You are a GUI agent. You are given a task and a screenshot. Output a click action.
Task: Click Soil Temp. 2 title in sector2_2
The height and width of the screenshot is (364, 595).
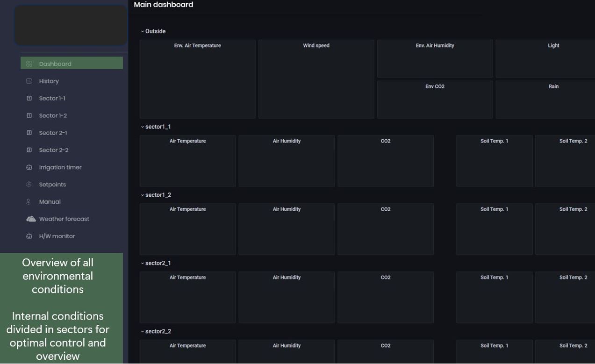573,346
